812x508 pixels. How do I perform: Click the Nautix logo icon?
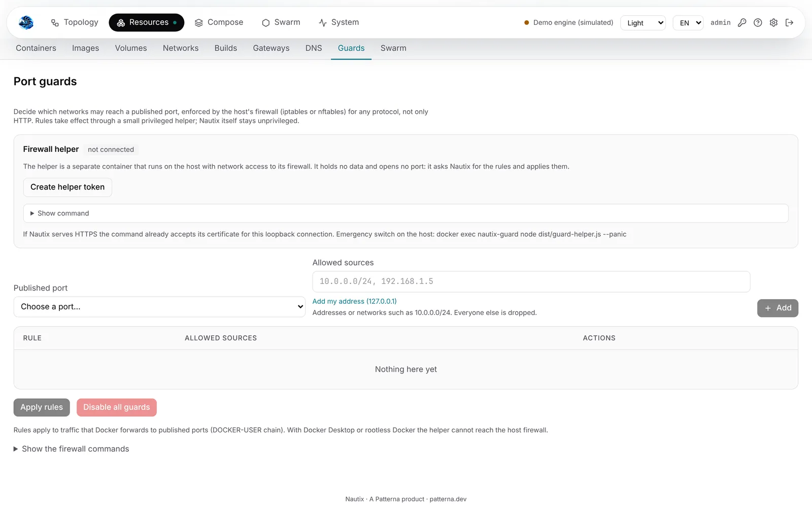[26, 22]
